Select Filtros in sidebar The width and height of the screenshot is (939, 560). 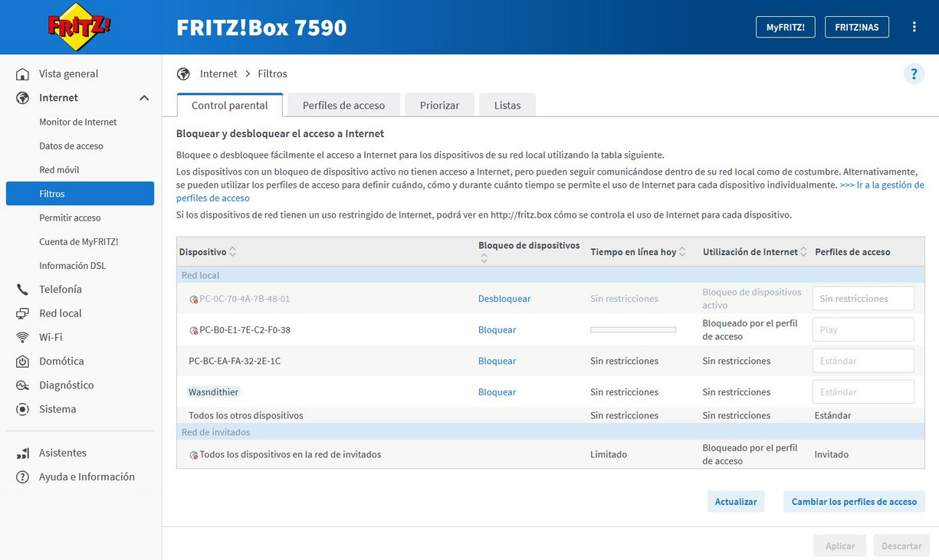click(x=80, y=194)
